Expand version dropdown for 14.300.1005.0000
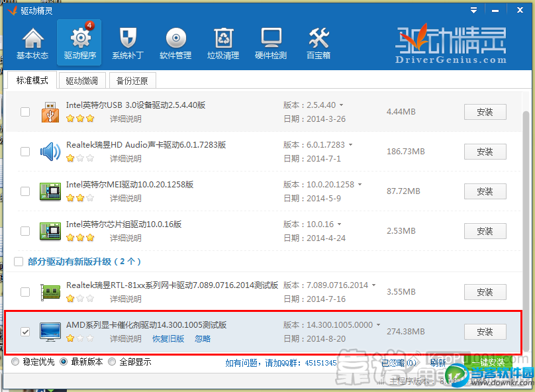This screenshot has height=392, width=535. [378, 325]
